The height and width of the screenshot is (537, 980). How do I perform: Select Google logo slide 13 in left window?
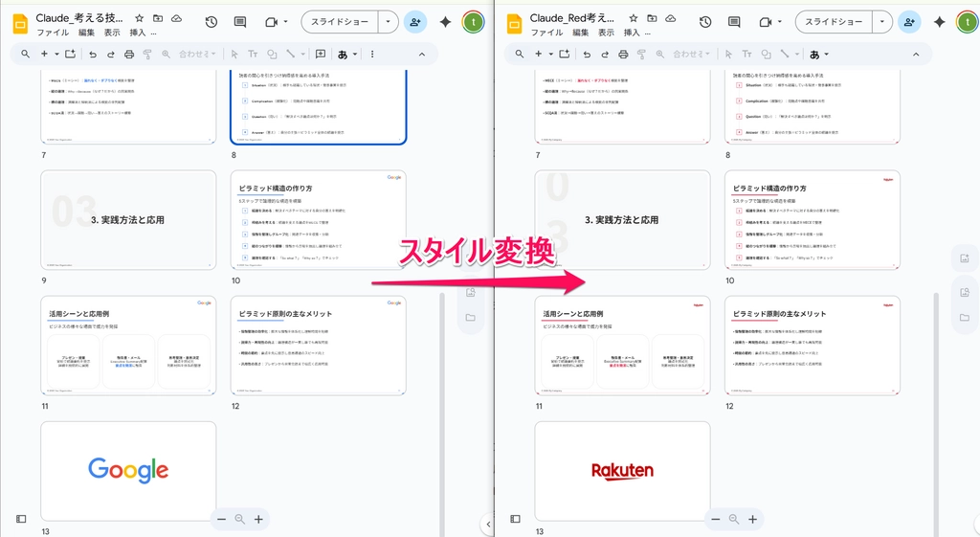click(128, 471)
